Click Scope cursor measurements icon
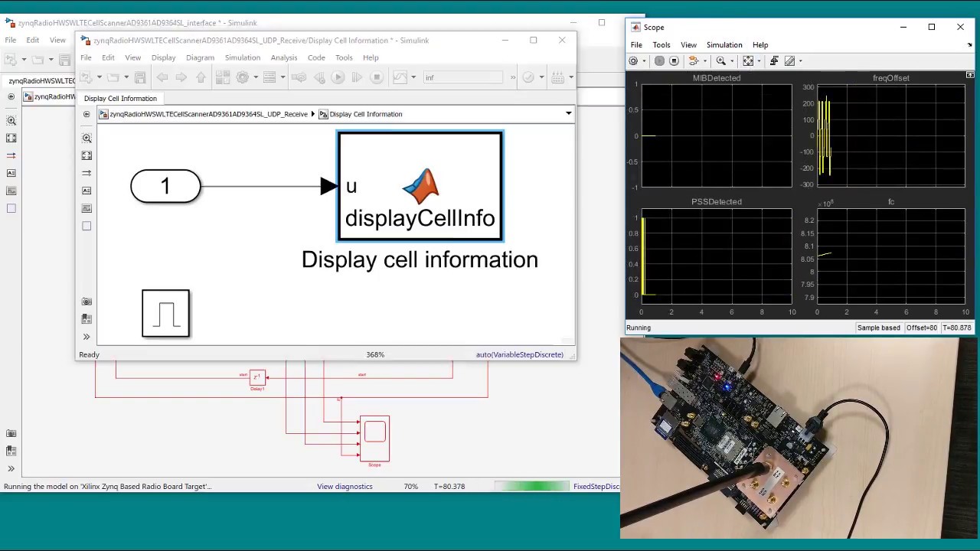Viewport: 980px width, 551px height. tap(790, 60)
